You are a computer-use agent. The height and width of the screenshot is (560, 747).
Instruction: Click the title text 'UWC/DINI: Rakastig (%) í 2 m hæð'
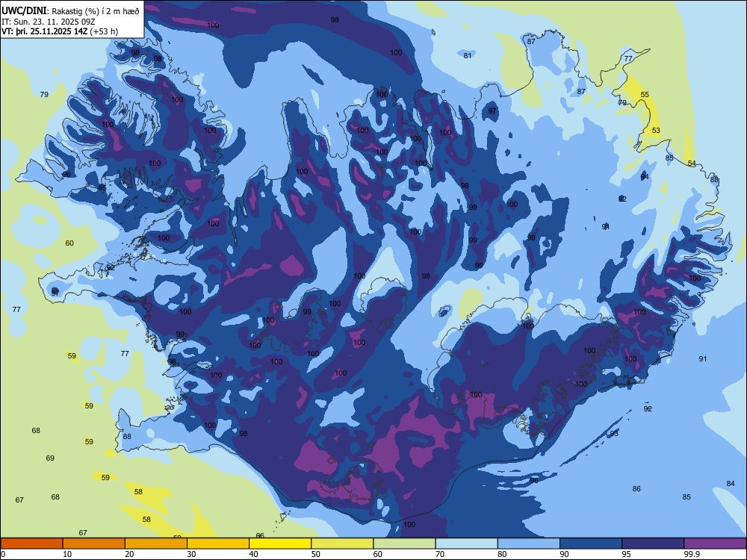point(70,11)
